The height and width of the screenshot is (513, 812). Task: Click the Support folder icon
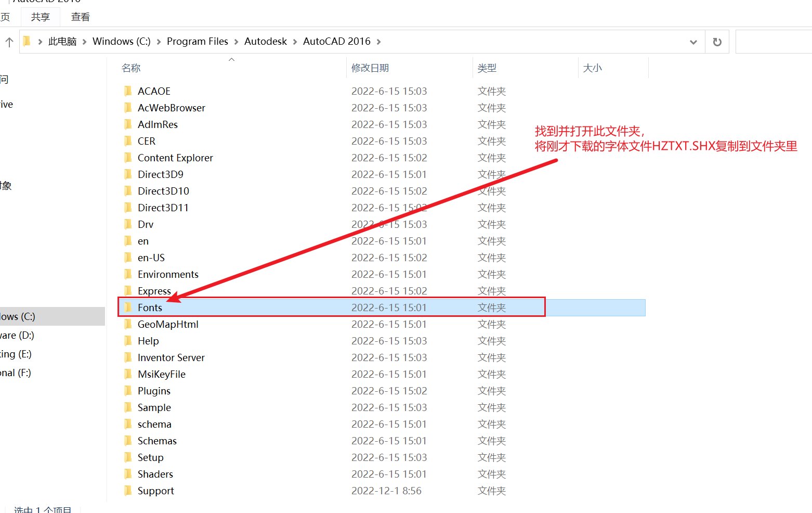click(128, 491)
